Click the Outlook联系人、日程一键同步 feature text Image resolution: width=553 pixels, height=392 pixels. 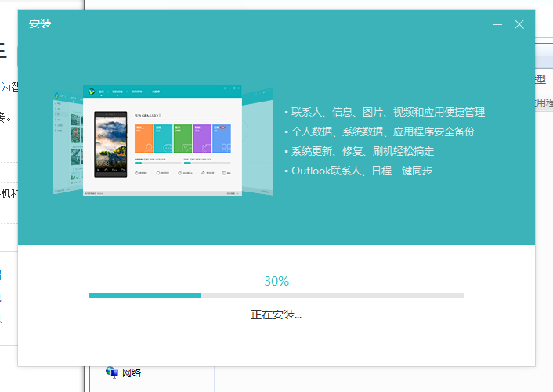pyautogui.click(x=362, y=171)
